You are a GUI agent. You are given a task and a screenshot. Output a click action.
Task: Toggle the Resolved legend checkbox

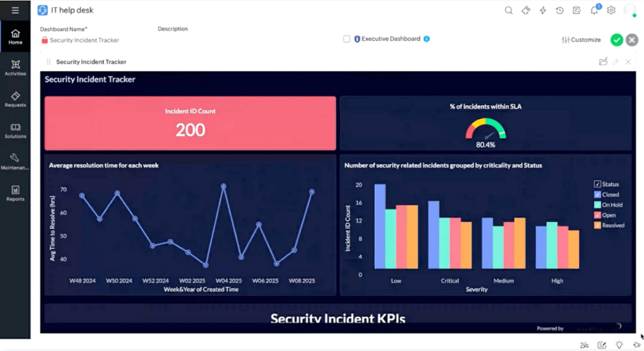click(x=598, y=225)
